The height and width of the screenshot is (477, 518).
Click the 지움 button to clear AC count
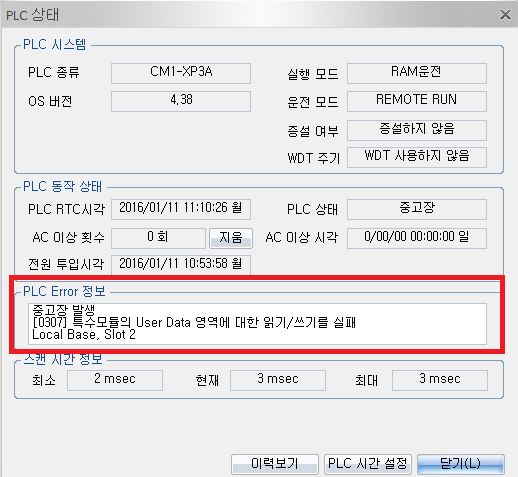point(231,238)
